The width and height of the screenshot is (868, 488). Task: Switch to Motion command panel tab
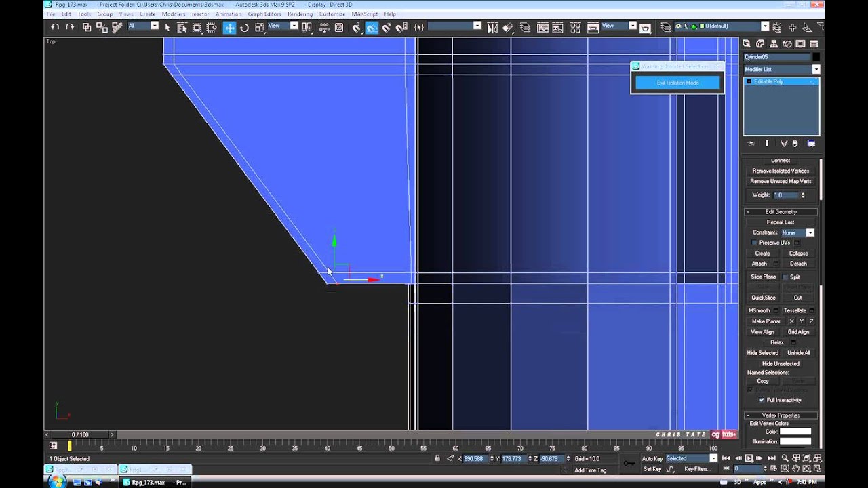coord(787,44)
